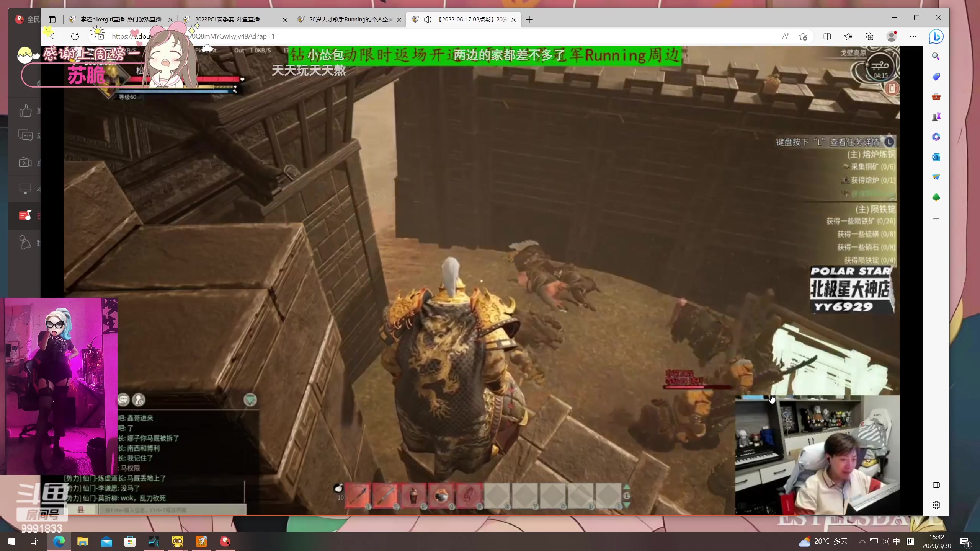Toggle 拼 pinyin IME mode
Screen dimensions: 980x551
point(910,541)
